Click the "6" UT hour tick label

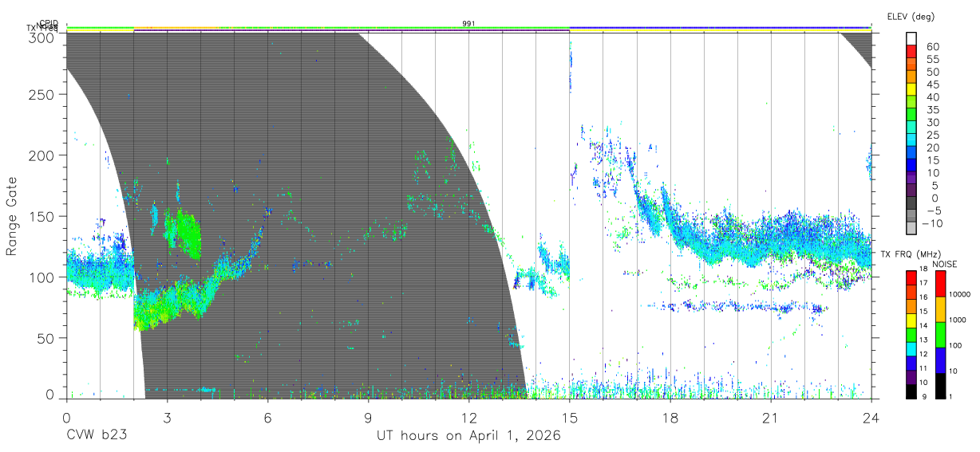267,417
